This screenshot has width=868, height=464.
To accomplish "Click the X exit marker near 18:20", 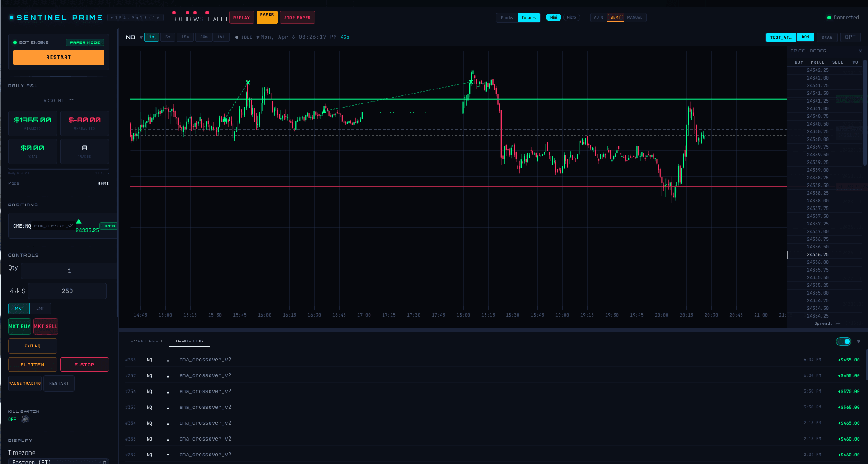I will (x=471, y=82).
